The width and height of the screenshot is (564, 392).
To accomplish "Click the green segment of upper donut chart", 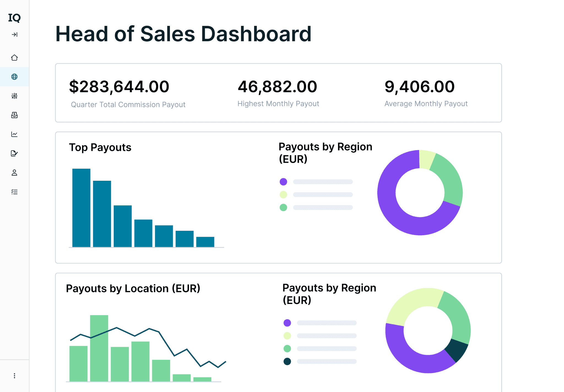I will tap(449, 179).
